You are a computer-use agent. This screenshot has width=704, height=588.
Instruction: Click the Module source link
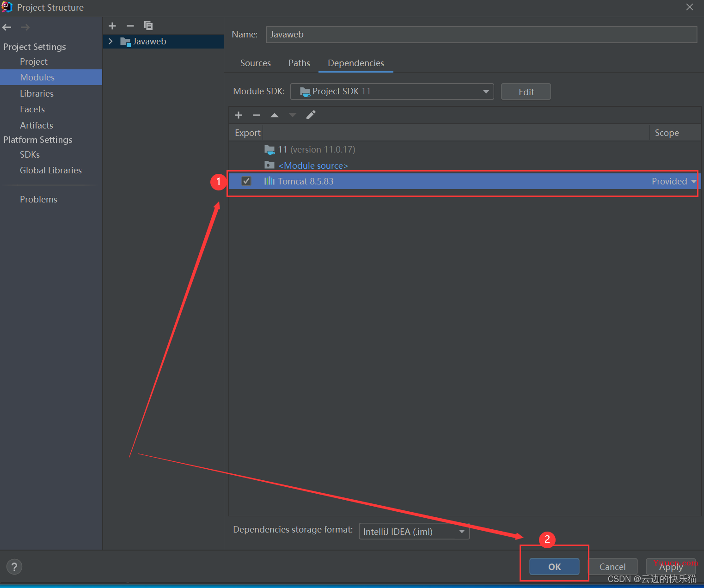coord(313,165)
